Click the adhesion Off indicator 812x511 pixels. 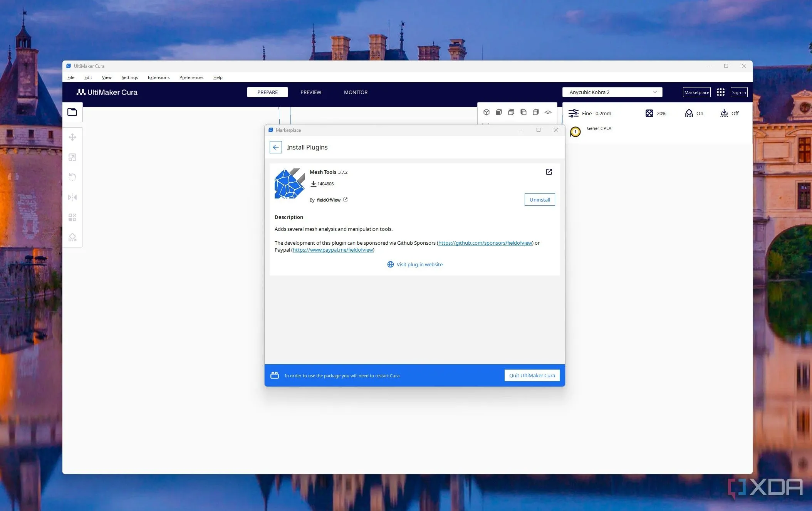pyautogui.click(x=729, y=113)
